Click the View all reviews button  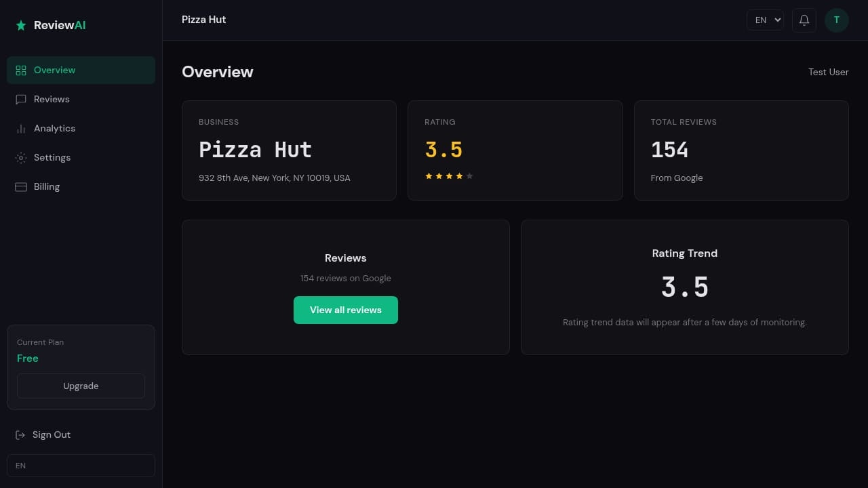tap(346, 310)
